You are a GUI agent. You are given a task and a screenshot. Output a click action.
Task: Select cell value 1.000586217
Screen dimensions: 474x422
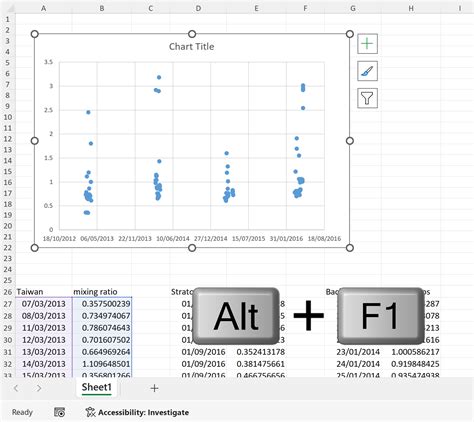point(411,352)
